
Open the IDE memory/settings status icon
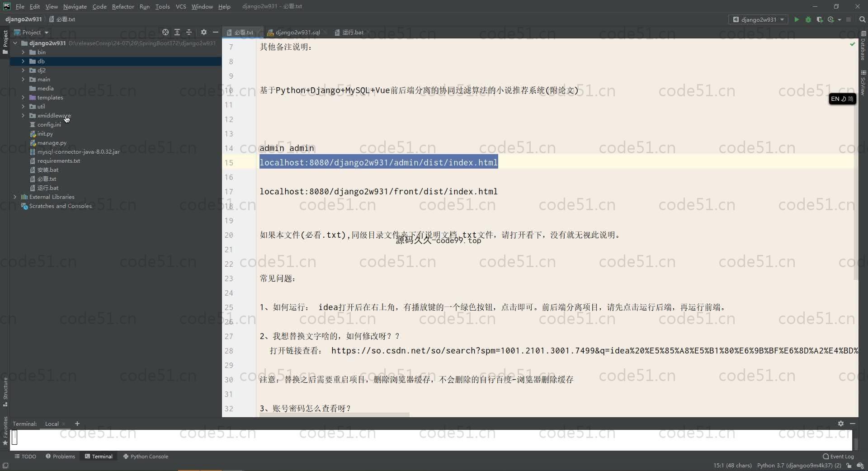[x=860, y=466]
